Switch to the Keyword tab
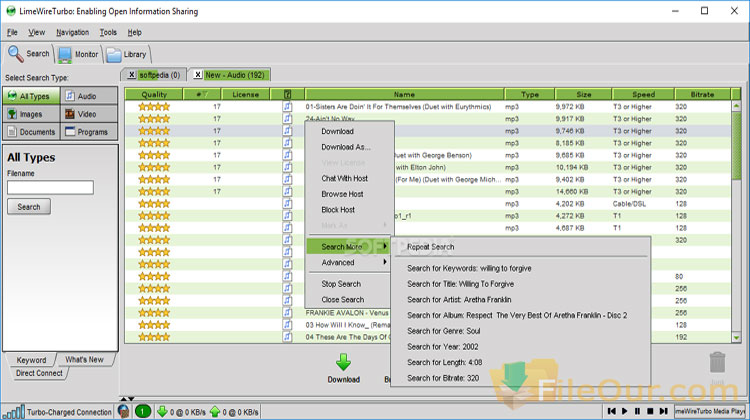This screenshot has width=750, height=420. [x=31, y=360]
